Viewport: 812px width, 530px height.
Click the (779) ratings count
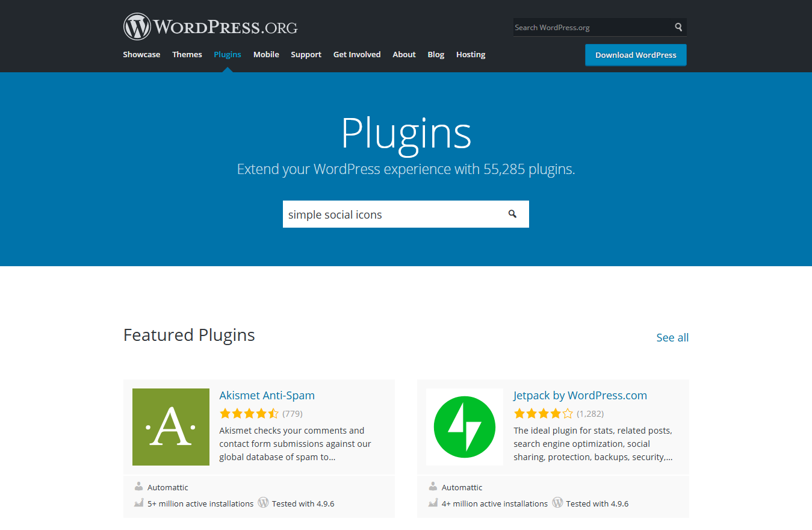pos(293,414)
